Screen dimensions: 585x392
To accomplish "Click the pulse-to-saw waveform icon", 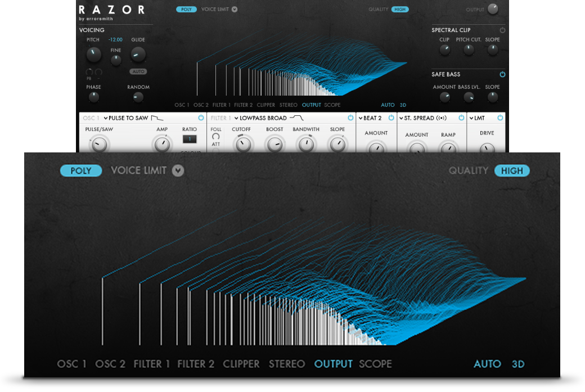I will (157, 118).
